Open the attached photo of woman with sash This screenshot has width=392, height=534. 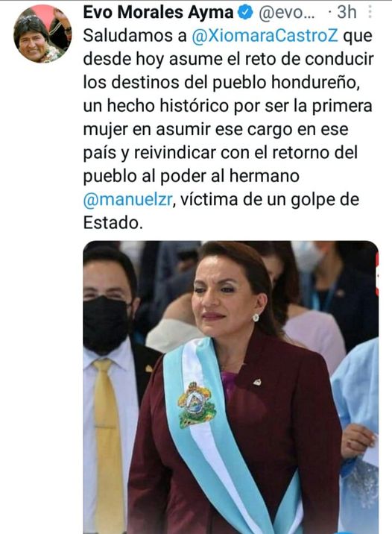click(231, 387)
